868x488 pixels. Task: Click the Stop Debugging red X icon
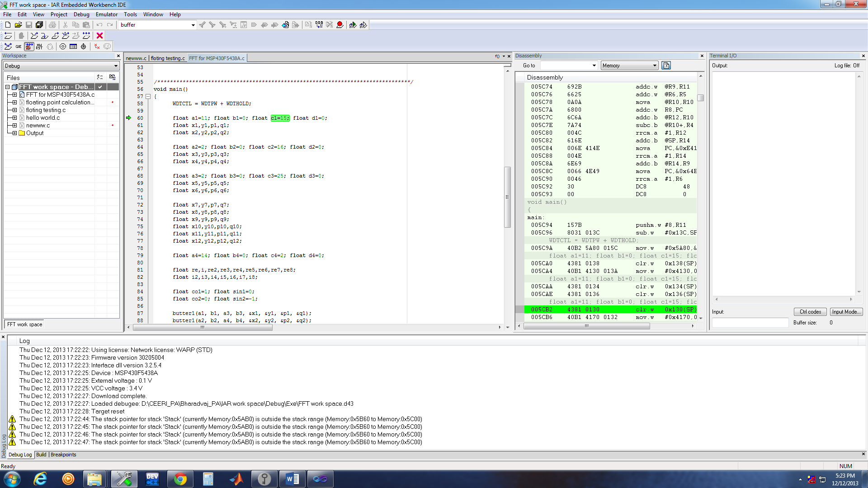tap(100, 35)
